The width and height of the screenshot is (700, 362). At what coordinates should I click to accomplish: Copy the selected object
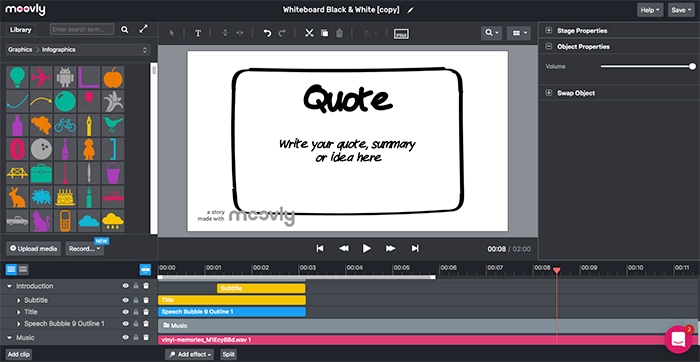pos(325,33)
